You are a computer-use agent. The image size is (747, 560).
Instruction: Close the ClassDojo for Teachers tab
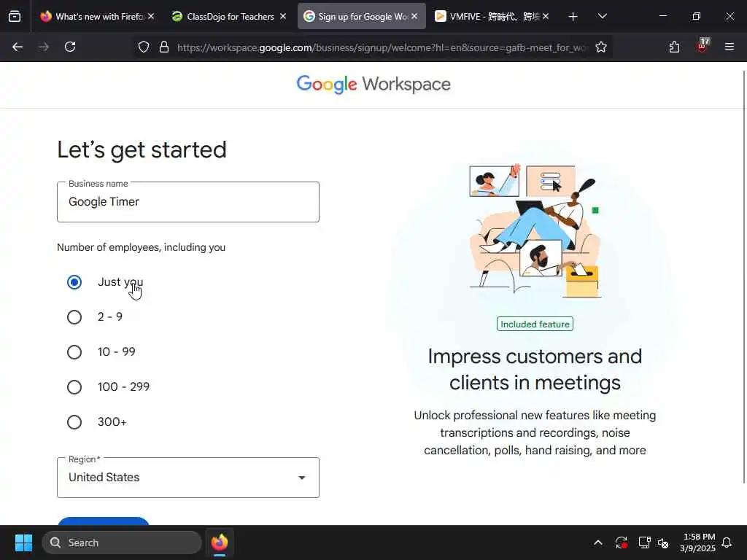(283, 16)
